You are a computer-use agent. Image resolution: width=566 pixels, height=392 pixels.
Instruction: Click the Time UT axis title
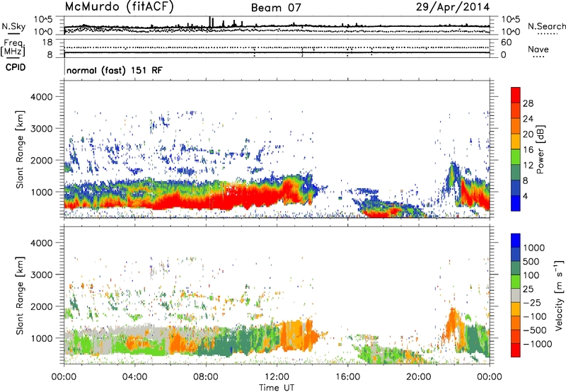pos(277,387)
